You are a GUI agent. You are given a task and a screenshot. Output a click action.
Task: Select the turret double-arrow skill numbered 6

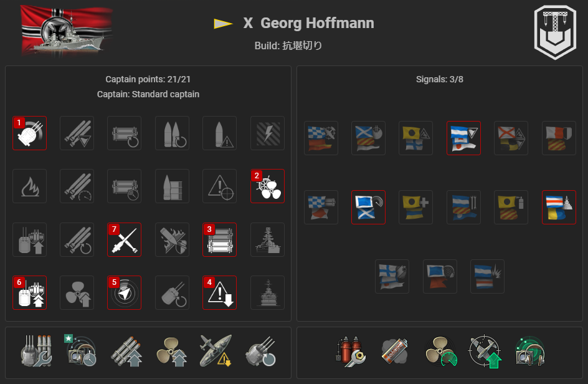coord(30,293)
